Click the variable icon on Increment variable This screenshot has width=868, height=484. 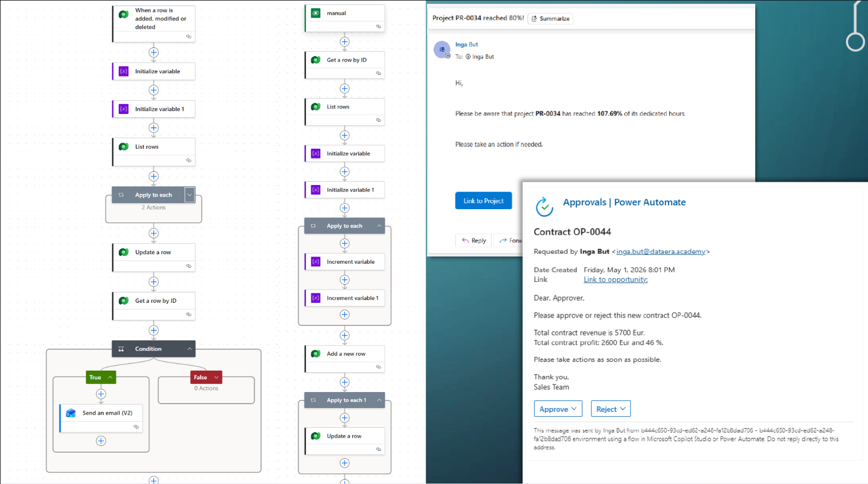pyautogui.click(x=316, y=262)
